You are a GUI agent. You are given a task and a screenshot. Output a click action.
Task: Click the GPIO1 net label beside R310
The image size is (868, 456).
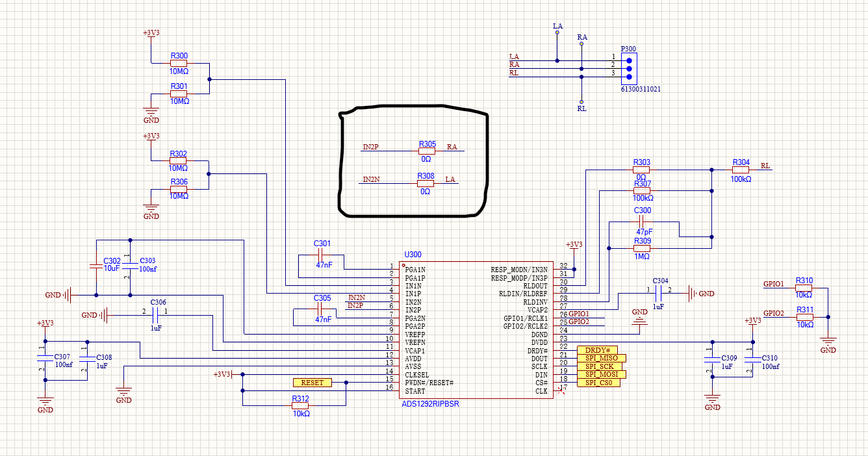point(774,284)
